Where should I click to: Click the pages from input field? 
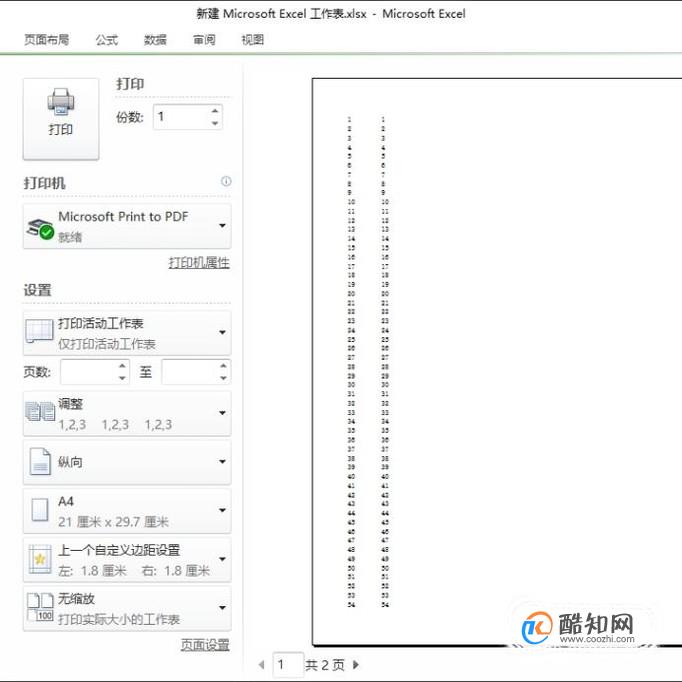pos(88,372)
